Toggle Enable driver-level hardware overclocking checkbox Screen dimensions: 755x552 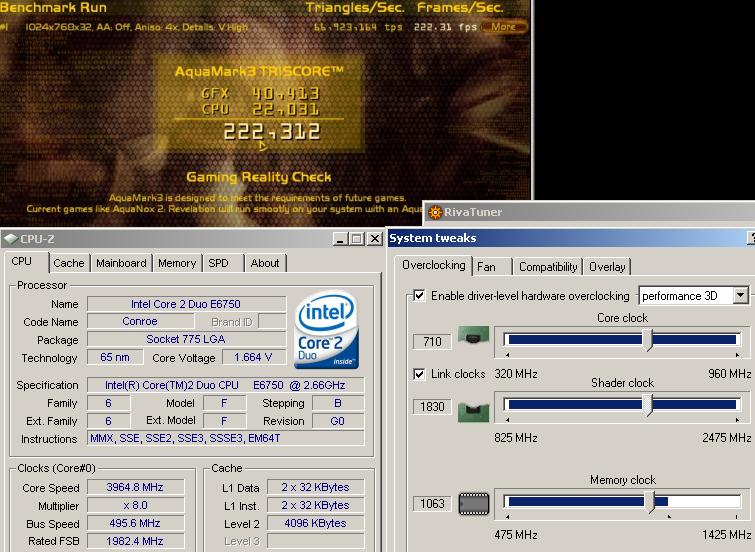pos(419,295)
